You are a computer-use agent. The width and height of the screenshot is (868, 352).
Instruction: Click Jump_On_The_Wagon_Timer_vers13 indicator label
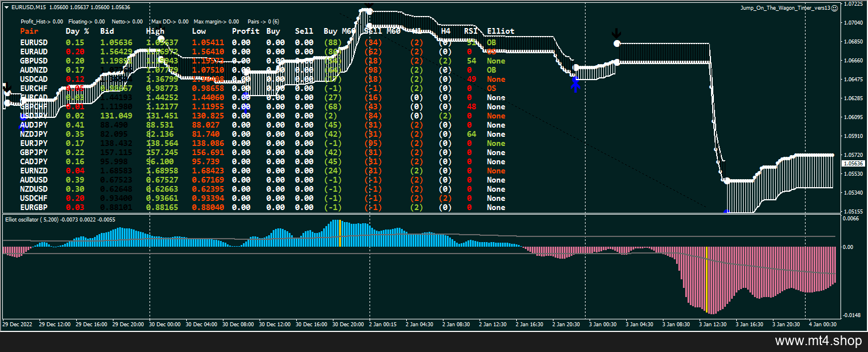point(786,8)
